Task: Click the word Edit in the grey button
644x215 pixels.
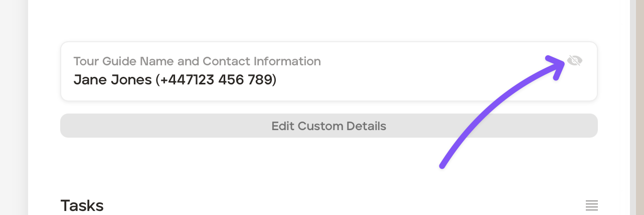Action: coord(282,126)
